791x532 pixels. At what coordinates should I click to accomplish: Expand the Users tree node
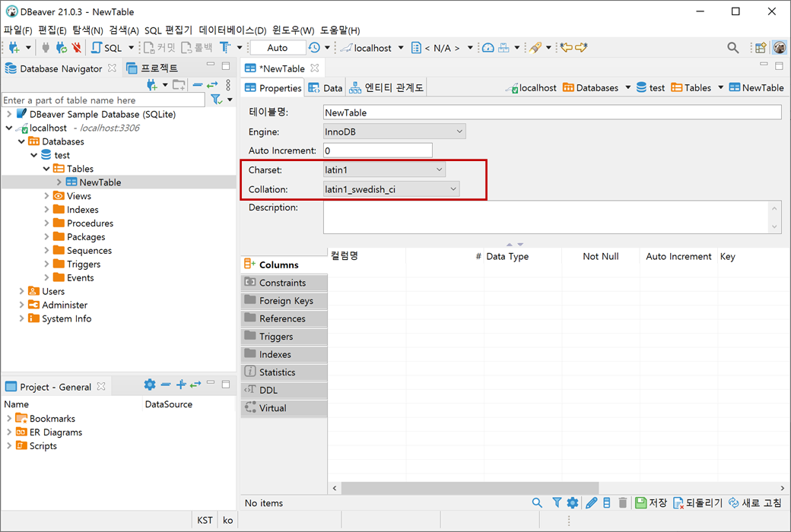tap(22, 291)
